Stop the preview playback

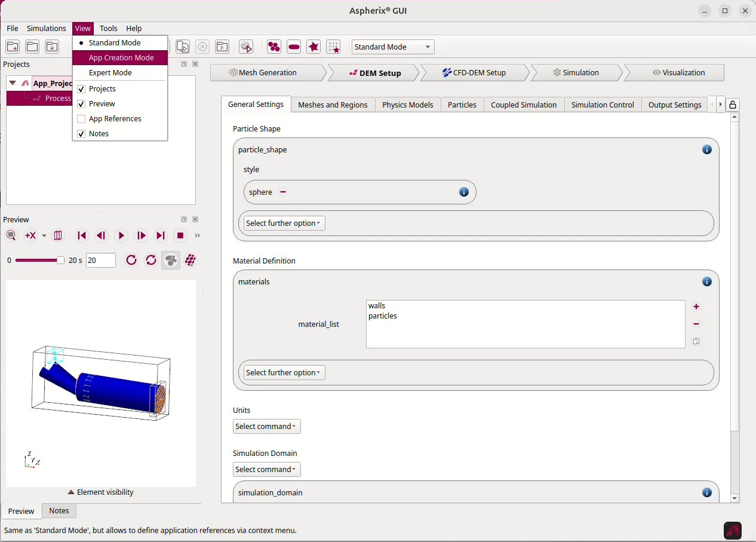(x=180, y=235)
